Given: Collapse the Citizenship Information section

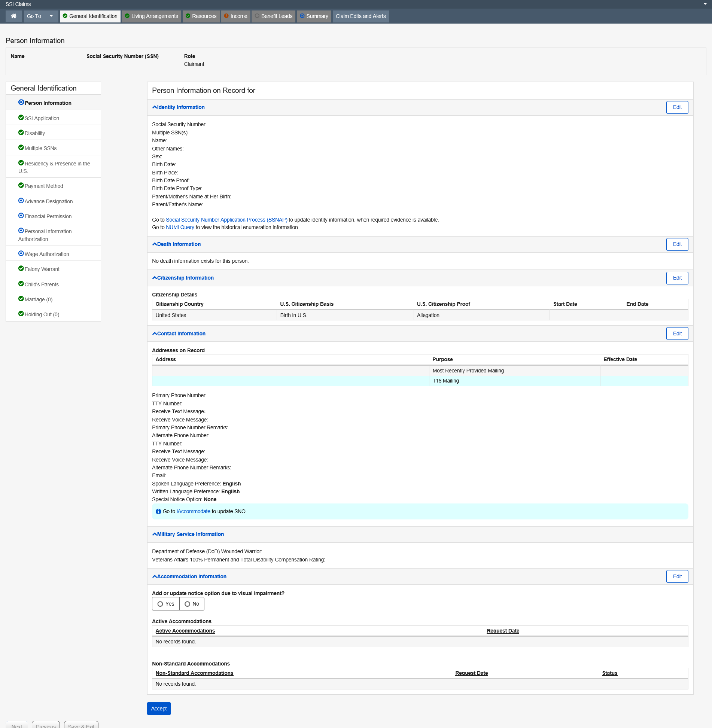Looking at the screenshot, I should click(183, 278).
